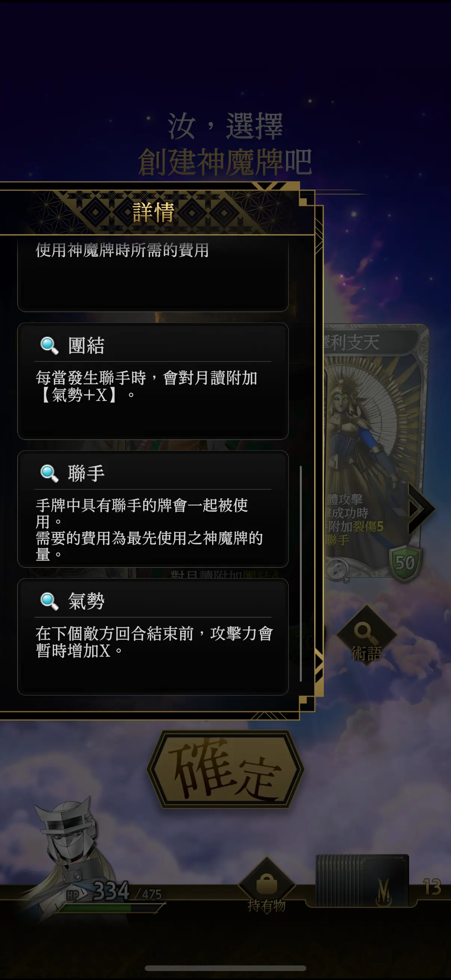
Task: Open the card deck pile icon
Action: coord(362,880)
